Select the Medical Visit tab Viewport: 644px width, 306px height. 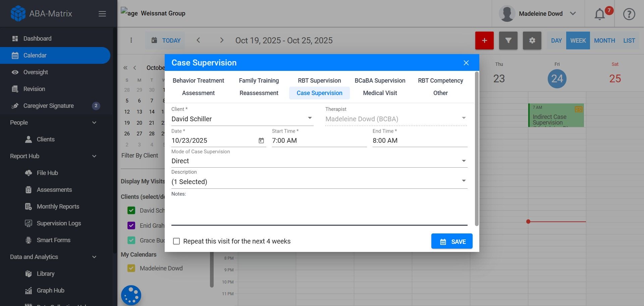point(380,93)
